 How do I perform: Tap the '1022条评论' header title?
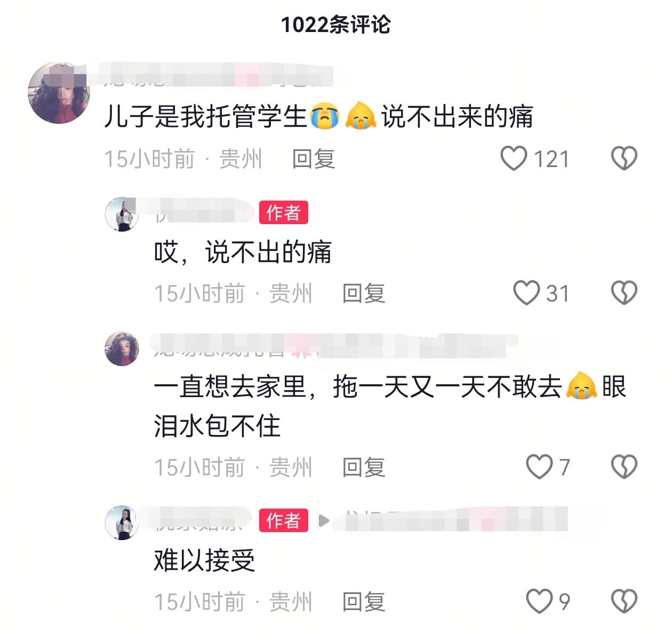click(336, 25)
